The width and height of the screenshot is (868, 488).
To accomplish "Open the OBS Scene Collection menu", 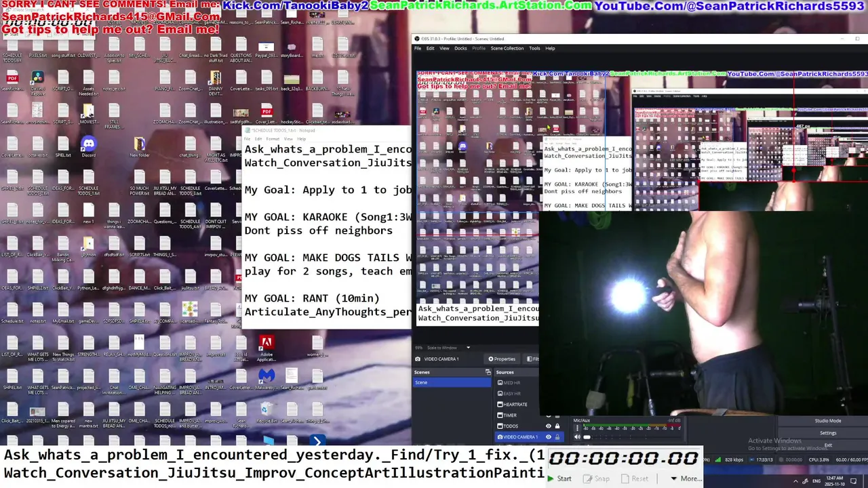I will pyautogui.click(x=507, y=48).
